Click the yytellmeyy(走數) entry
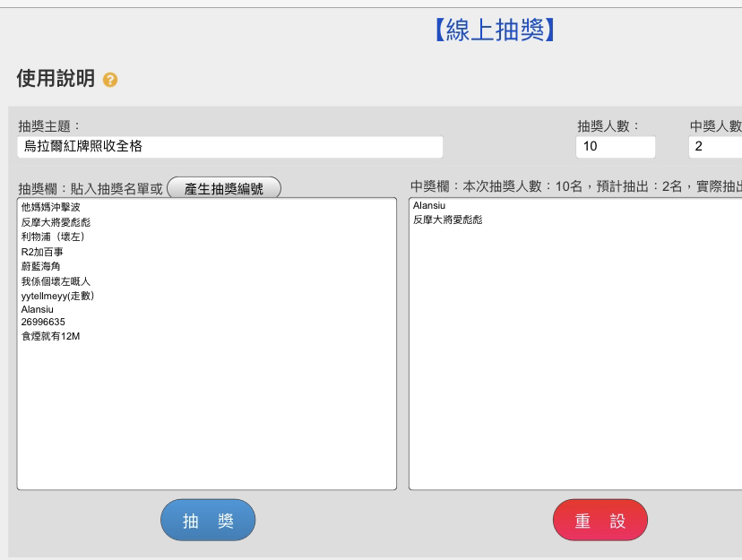742x560 pixels. point(57,296)
